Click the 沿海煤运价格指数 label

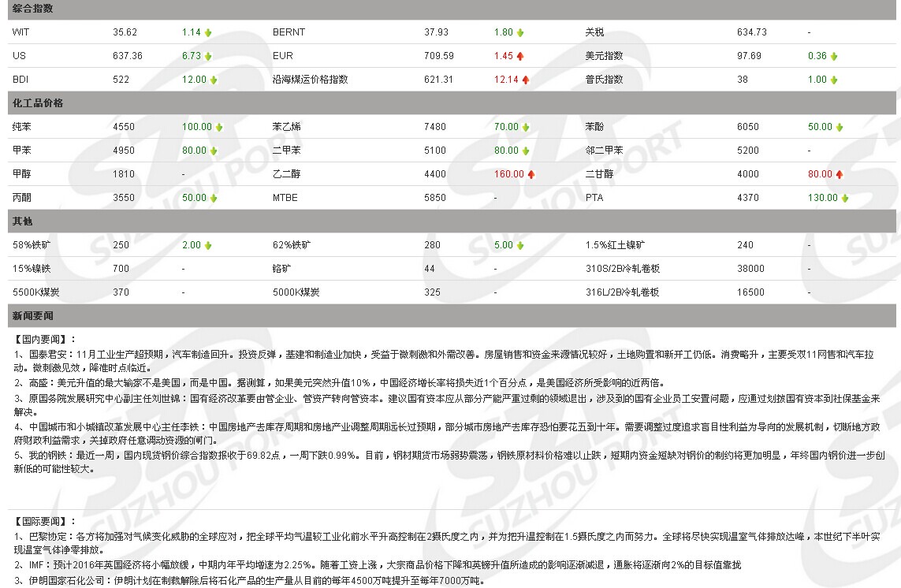pos(311,80)
